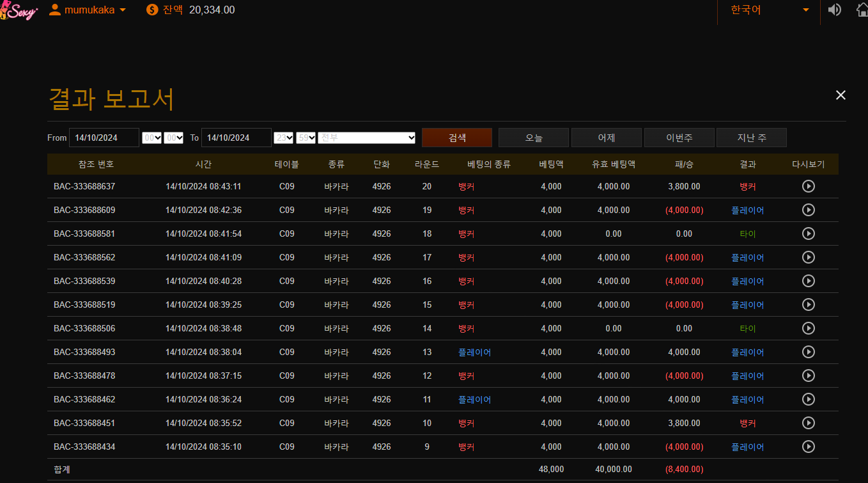Open the To minute dropdown showing 59
868x483 pixels.
pos(306,138)
